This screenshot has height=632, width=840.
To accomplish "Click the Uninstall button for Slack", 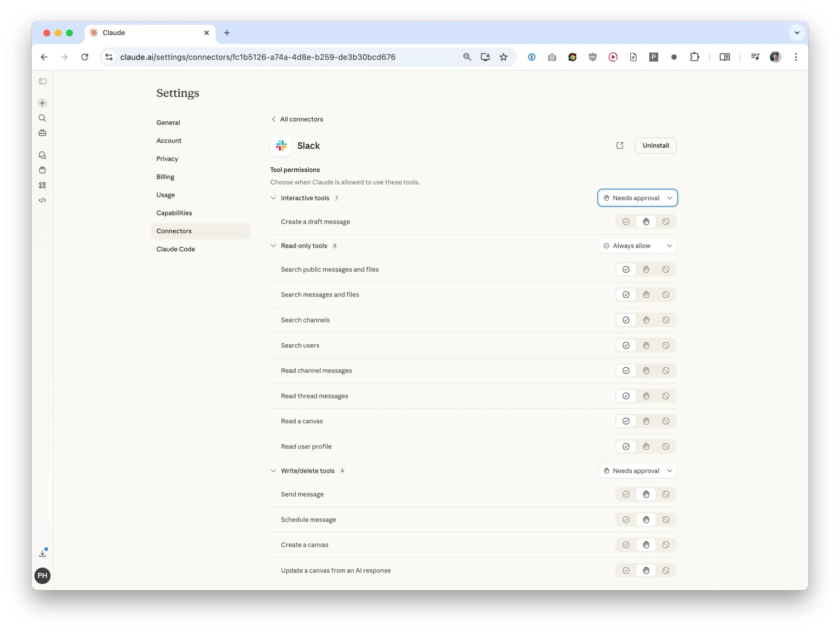I will (655, 145).
